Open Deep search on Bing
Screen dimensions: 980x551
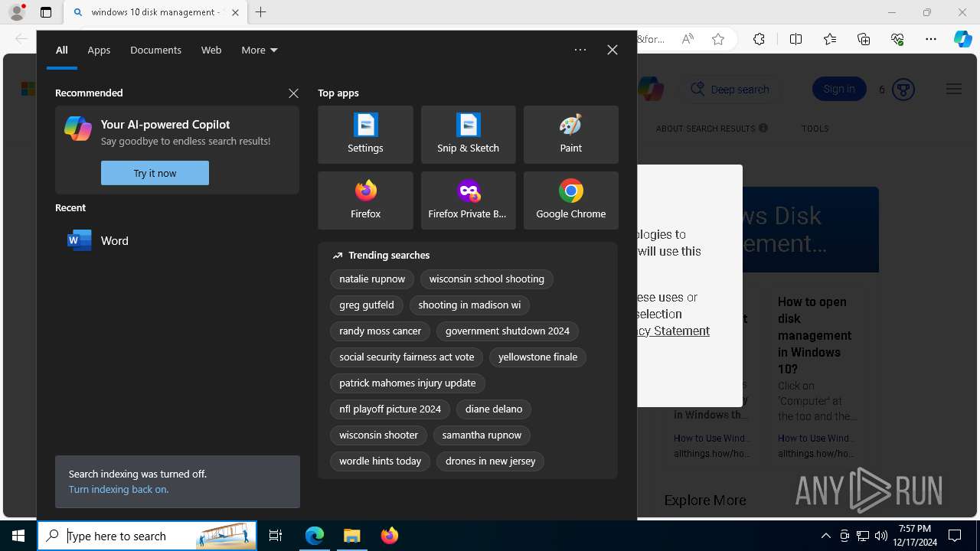pos(731,90)
